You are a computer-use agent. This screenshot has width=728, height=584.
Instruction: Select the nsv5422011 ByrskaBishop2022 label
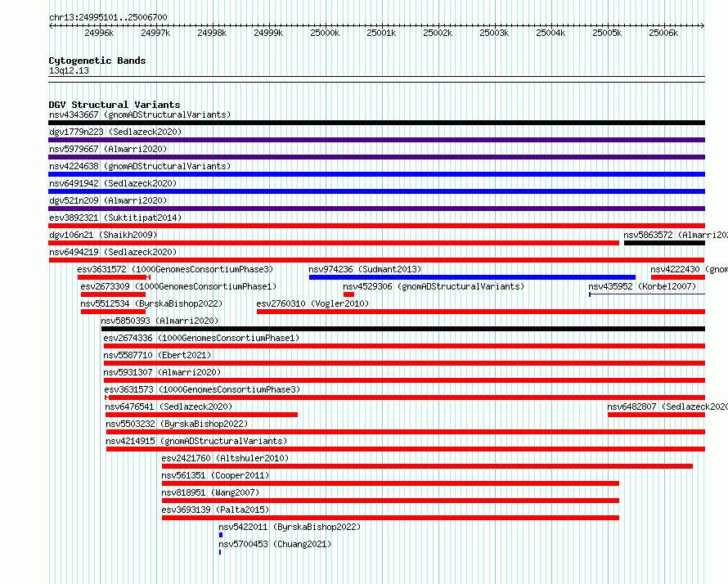click(x=290, y=527)
